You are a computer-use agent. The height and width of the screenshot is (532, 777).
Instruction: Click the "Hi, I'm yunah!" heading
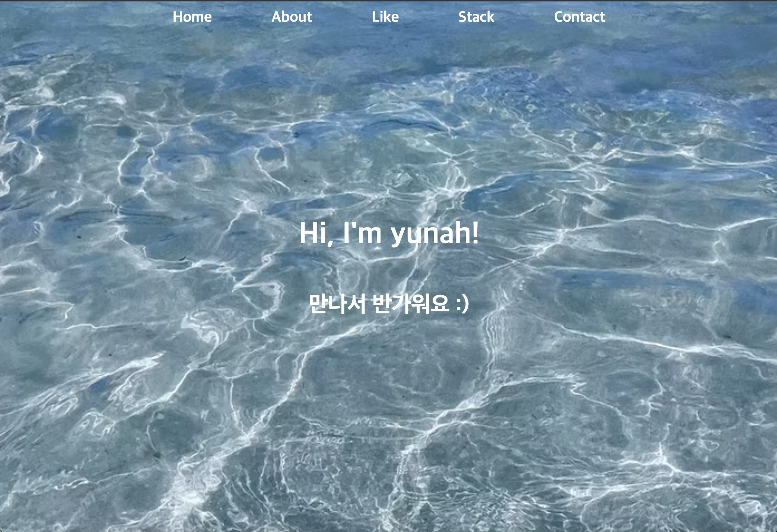tap(389, 233)
